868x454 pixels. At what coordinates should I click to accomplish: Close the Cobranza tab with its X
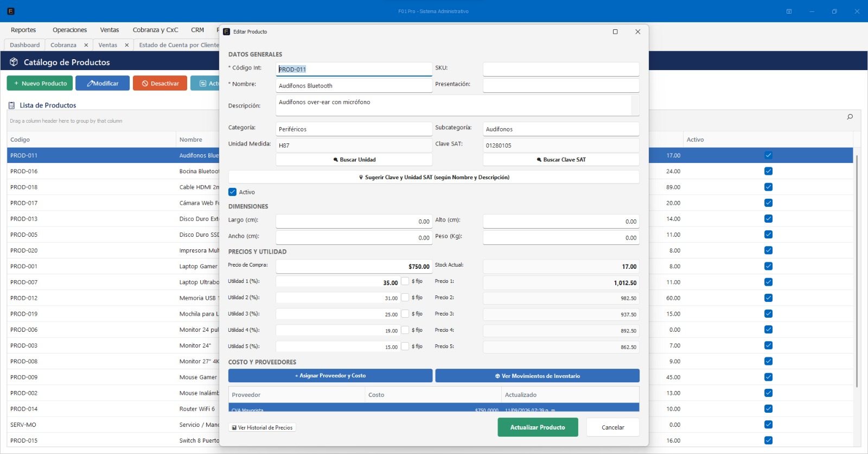click(86, 45)
